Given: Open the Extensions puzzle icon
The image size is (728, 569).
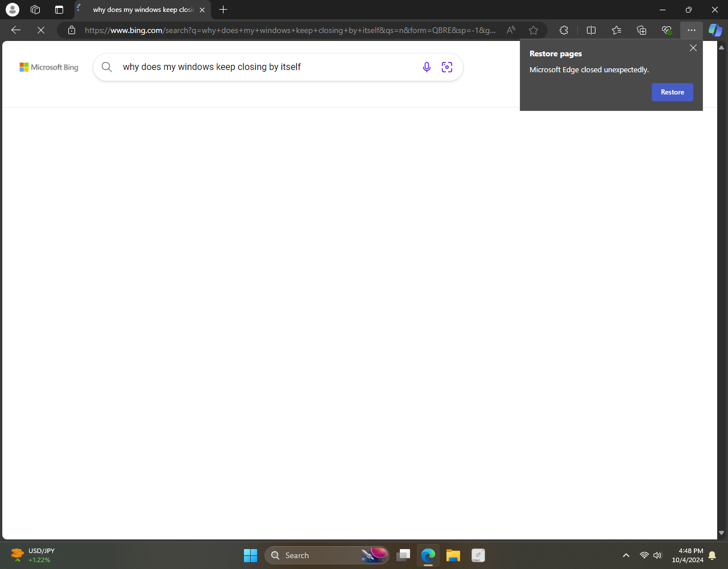Looking at the screenshot, I should click(564, 30).
